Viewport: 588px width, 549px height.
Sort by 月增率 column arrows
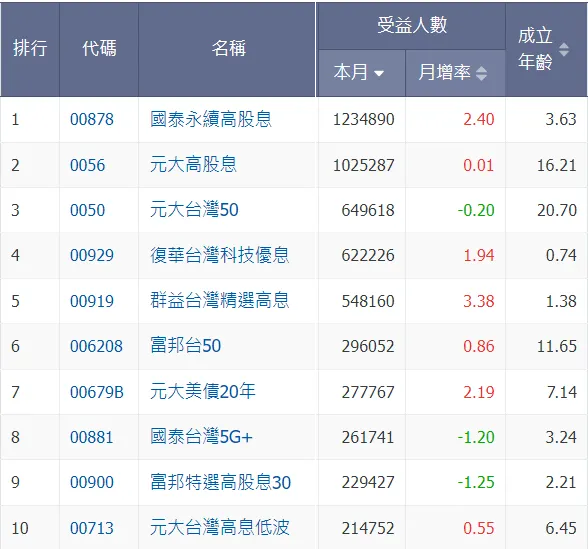(x=481, y=73)
